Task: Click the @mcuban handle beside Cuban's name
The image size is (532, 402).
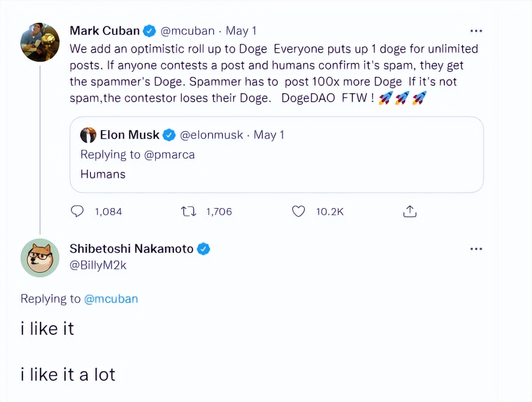Action: [x=188, y=31]
